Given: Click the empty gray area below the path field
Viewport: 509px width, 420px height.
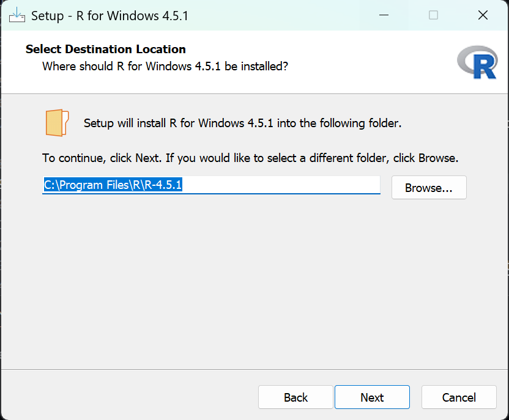Looking at the screenshot, I should (x=245, y=275).
